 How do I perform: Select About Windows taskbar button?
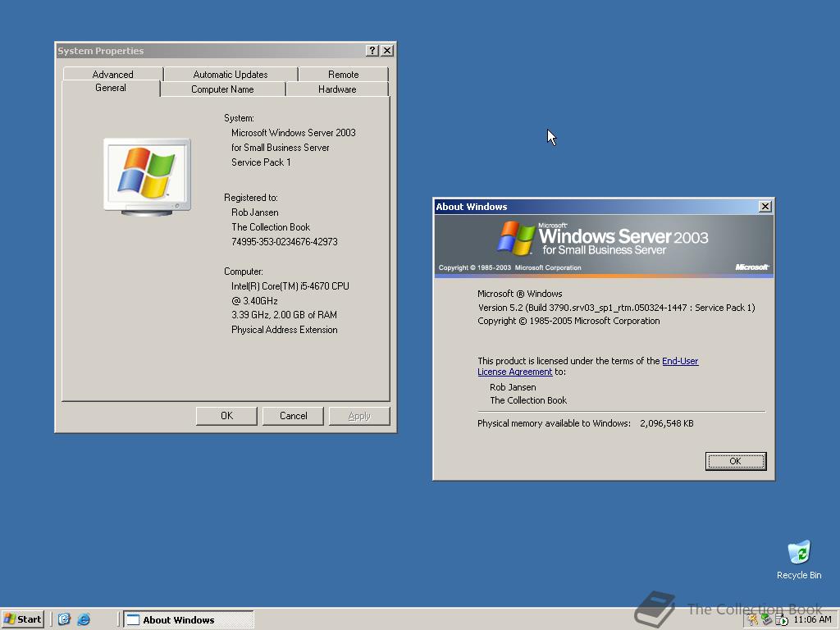pos(188,619)
